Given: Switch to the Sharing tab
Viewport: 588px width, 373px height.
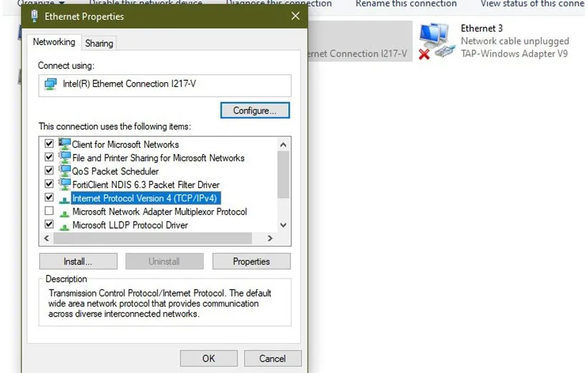Looking at the screenshot, I should tap(99, 44).
